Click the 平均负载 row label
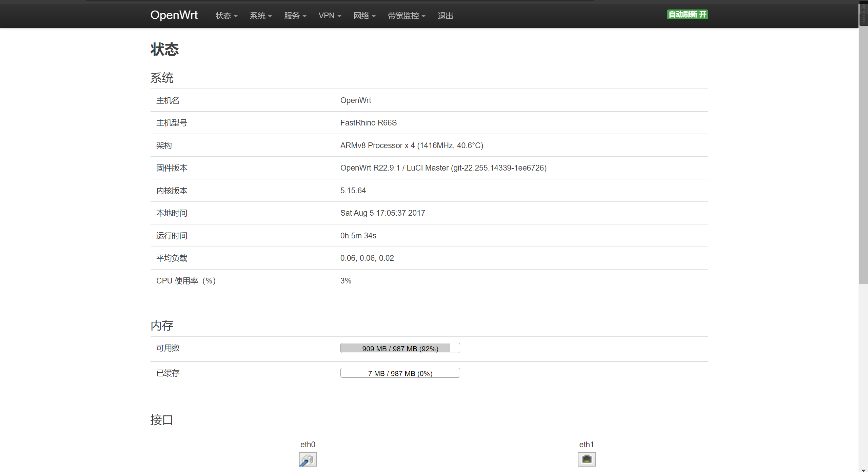 172,258
